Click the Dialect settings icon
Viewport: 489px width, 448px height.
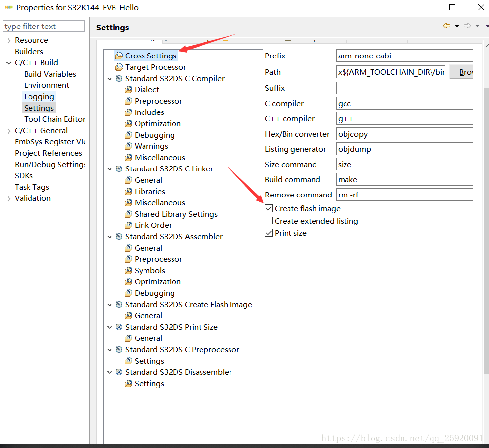click(128, 90)
